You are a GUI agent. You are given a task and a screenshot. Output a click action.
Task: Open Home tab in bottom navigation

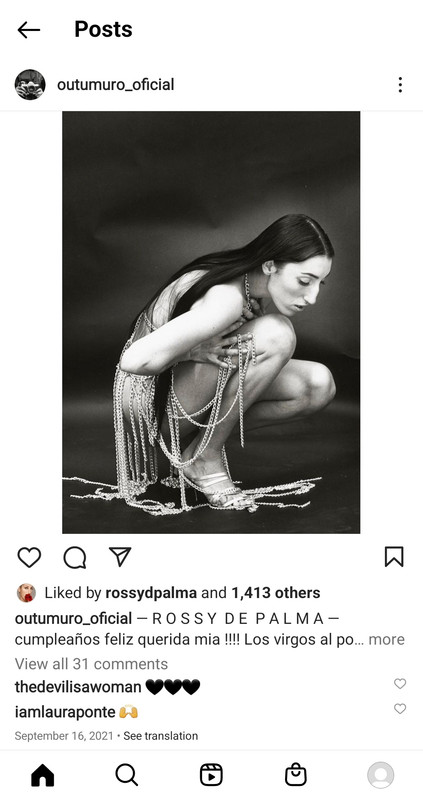[x=42, y=776]
